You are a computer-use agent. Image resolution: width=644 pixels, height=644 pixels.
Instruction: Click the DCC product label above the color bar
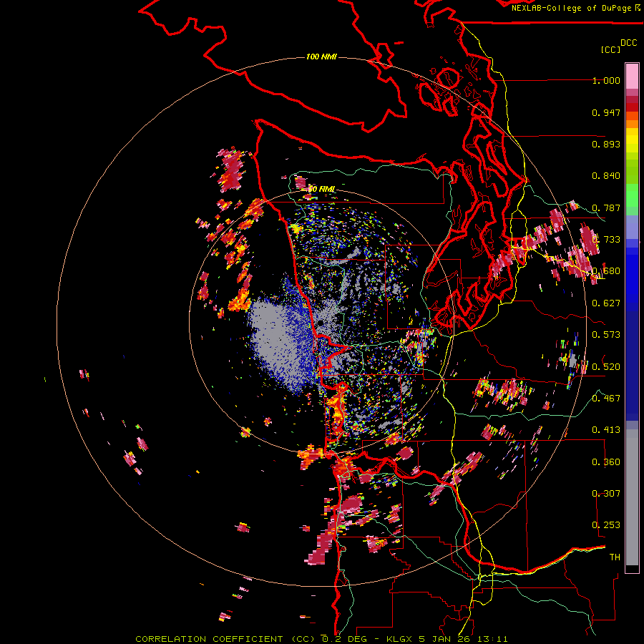click(x=628, y=42)
